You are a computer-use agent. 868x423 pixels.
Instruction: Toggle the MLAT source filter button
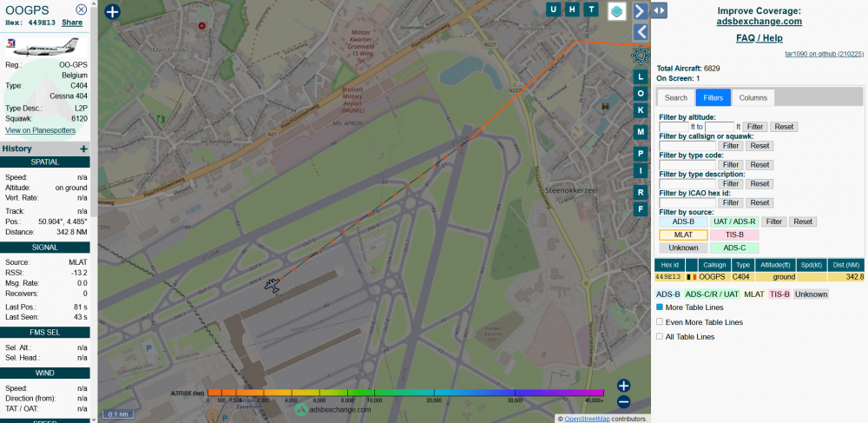[x=683, y=235]
